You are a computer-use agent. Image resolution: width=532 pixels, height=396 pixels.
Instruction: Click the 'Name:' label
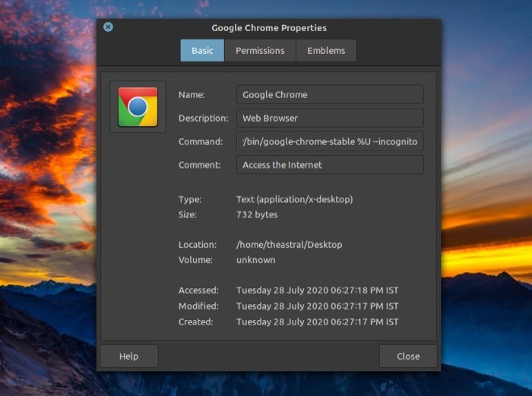coord(192,95)
